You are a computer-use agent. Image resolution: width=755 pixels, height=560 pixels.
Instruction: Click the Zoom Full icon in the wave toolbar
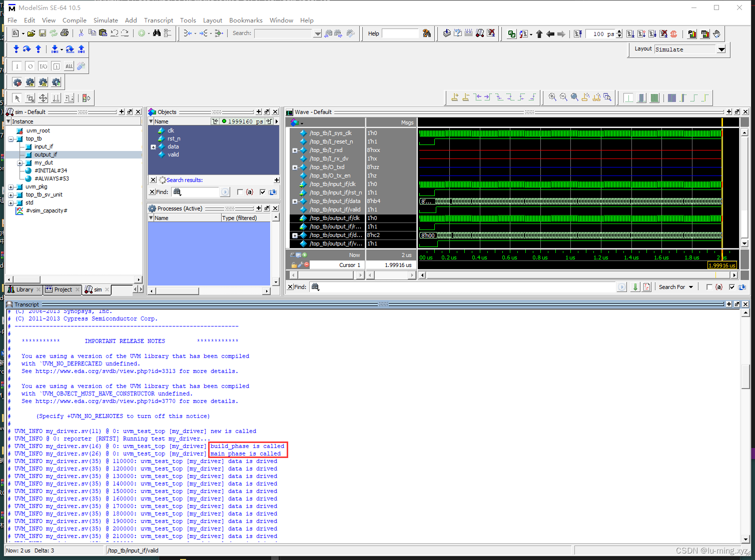574,97
